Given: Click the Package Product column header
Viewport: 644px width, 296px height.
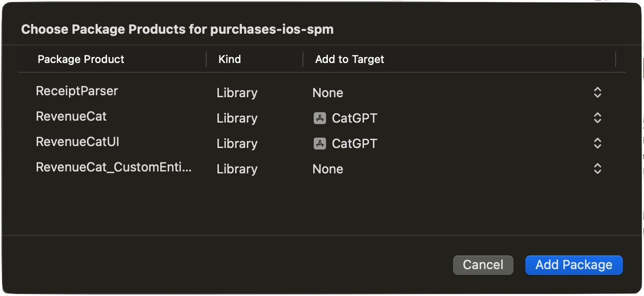Looking at the screenshot, I should (81, 59).
